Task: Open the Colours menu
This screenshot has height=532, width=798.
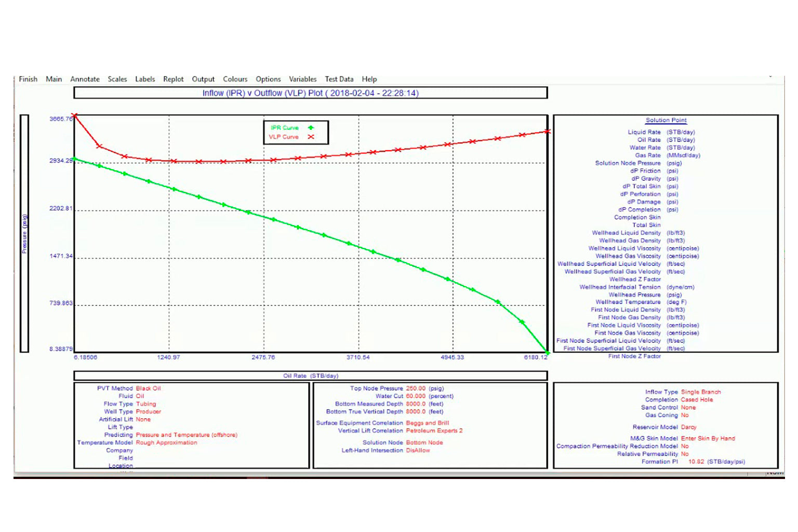Action: coord(235,79)
